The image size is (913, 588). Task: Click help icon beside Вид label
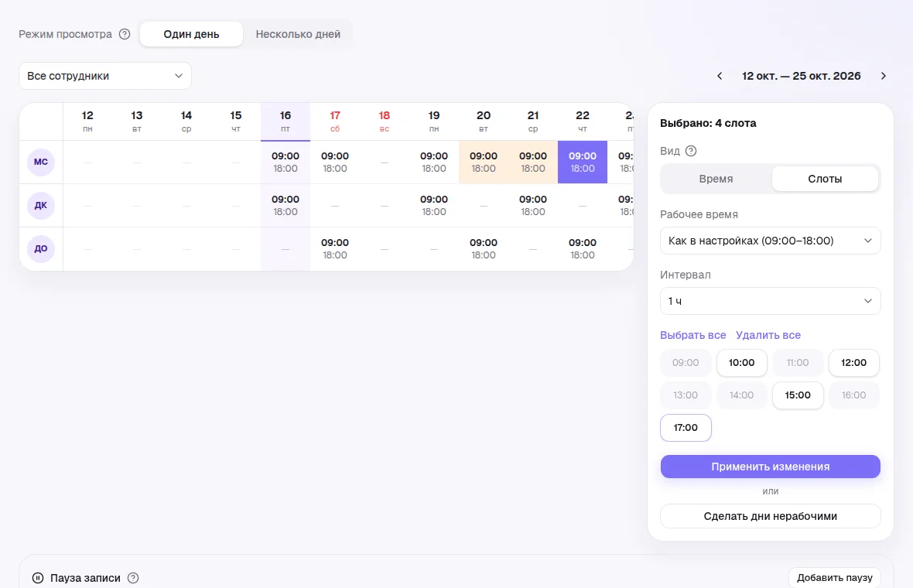pyautogui.click(x=691, y=152)
